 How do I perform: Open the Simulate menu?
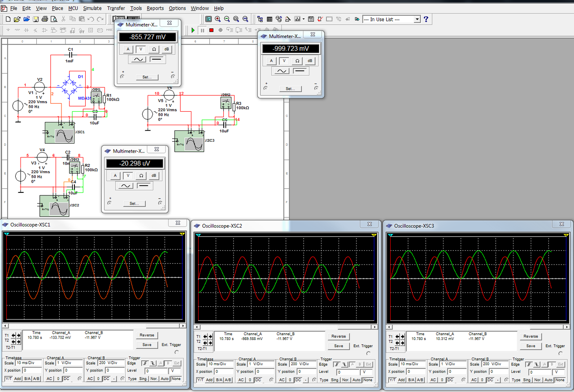pos(92,8)
